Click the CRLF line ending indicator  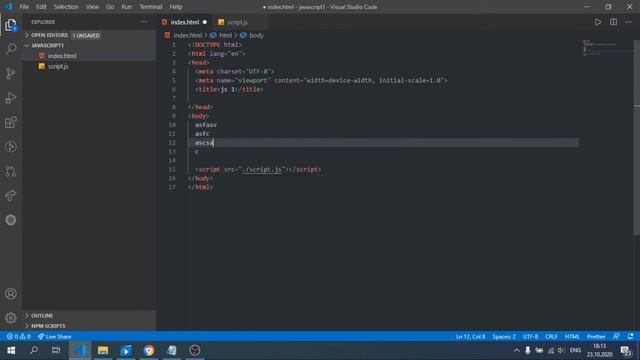click(x=551, y=336)
